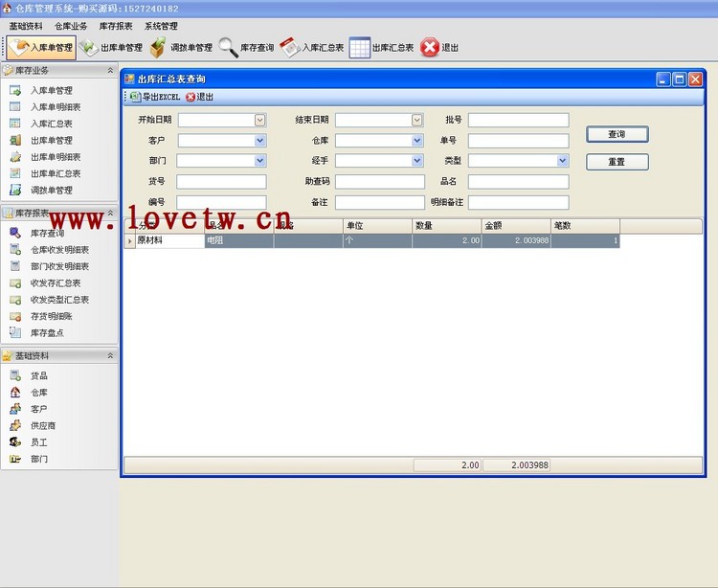Image resolution: width=718 pixels, height=588 pixels.
Task: Click 退出 in the query window toolbar
Action: 200,97
